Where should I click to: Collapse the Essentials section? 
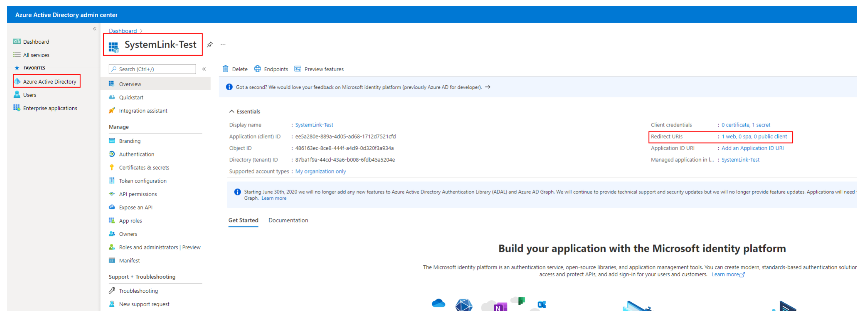pyautogui.click(x=232, y=112)
